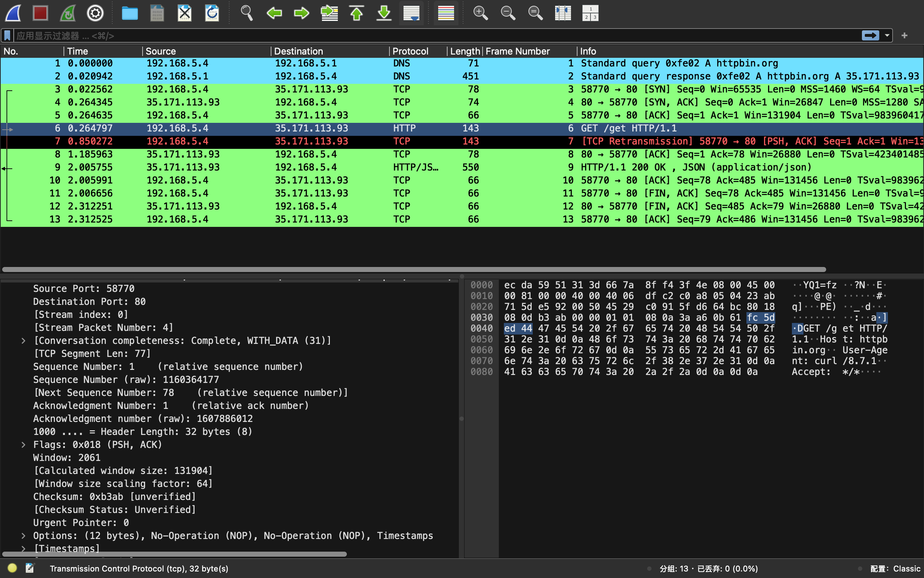
Task: Change pane layout with the 1-2-3 icon
Action: (x=590, y=13)
